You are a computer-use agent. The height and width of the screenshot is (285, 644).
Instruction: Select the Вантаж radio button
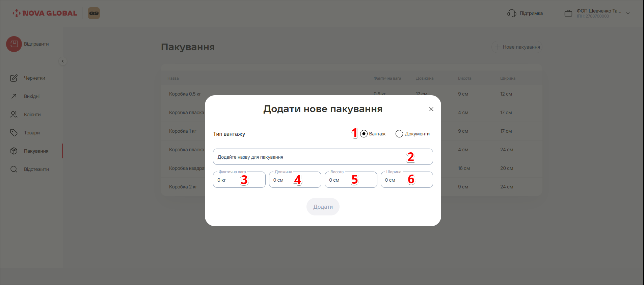click(364, 134)
